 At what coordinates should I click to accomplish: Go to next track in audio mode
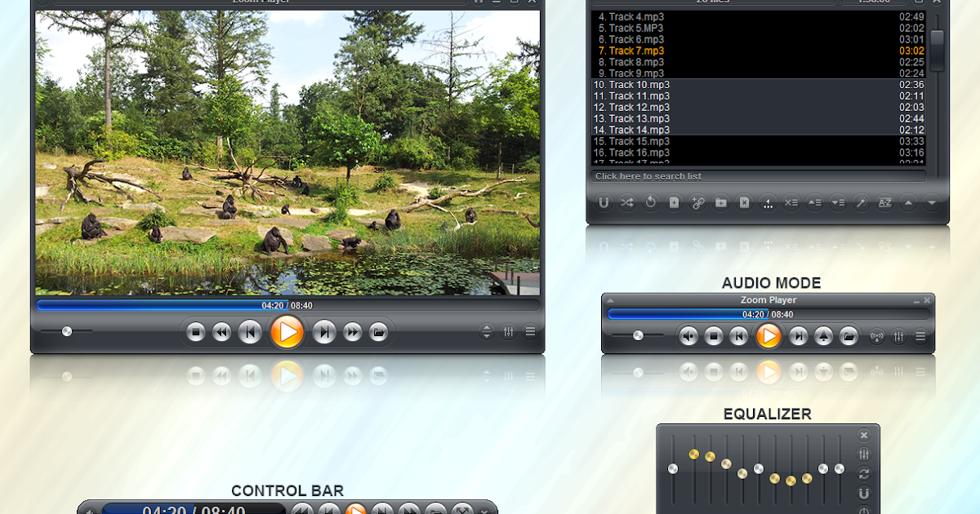(799, 335)
